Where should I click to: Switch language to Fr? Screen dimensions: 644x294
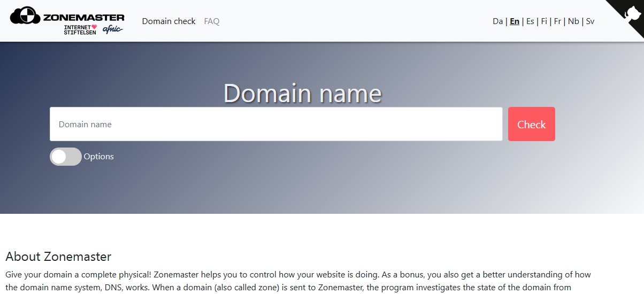pos(557,21)
